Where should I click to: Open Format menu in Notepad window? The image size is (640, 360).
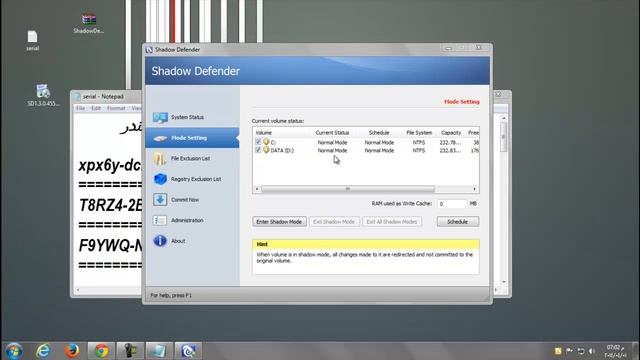(116, 108)
